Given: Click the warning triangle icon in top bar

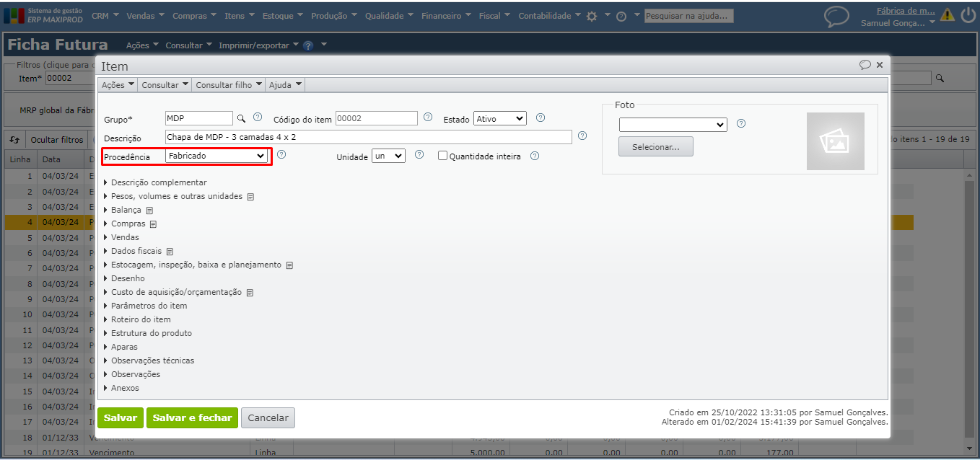Looking at the screenshot, I should [947, 14].
